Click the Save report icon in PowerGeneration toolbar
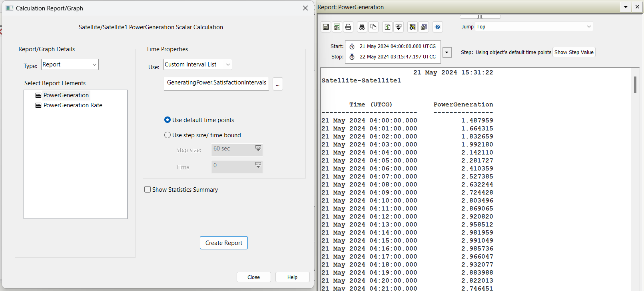This screenshot has width=644, height=291. [326, 27]
